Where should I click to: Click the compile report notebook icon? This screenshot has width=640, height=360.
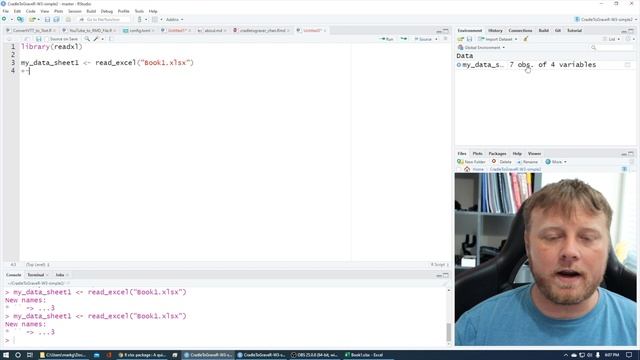(x=111, y=39)
